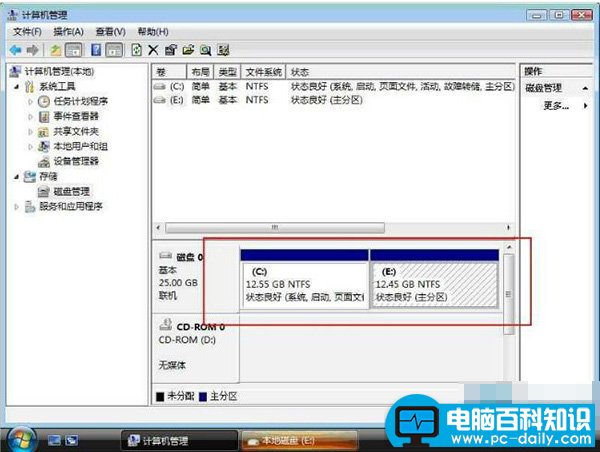600x452 pixels.
Task: Open the 查看(V) menu
Action: coord(110,32)
